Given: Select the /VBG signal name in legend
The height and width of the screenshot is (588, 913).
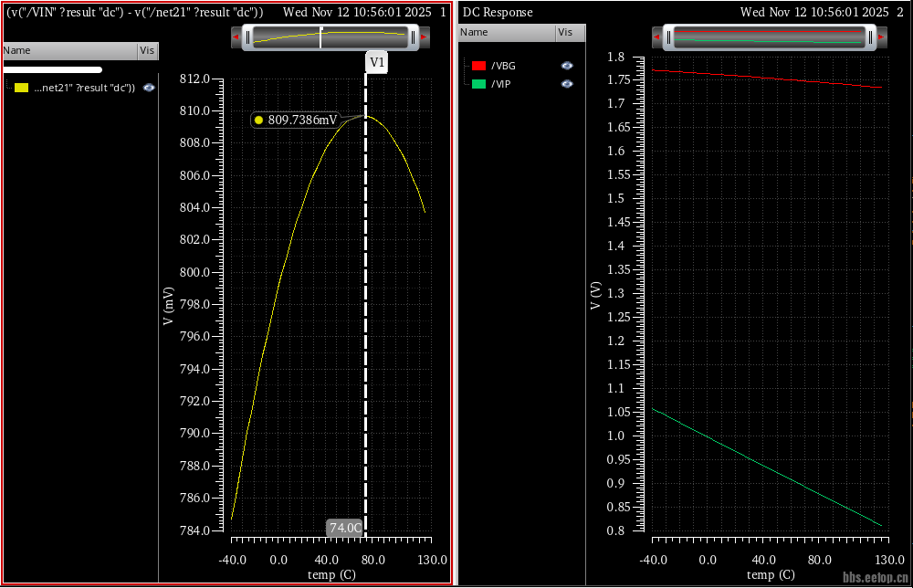Looking at the screenshot, I should (x=503, y=66).
